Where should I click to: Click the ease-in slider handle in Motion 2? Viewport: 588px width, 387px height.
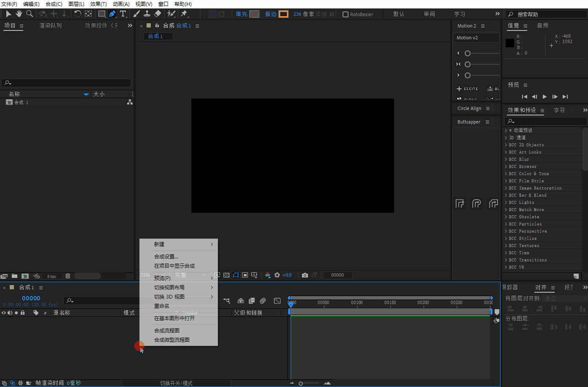click(x=468, y=53)
